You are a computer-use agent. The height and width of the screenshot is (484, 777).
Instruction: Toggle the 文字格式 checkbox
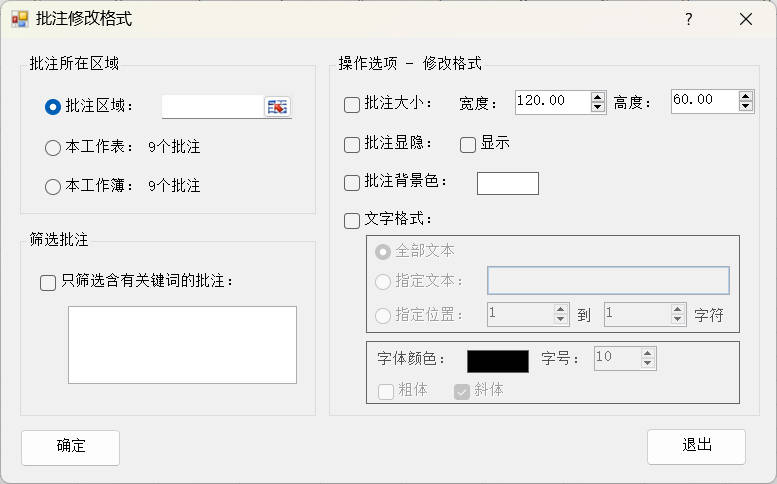coord(352,221)
